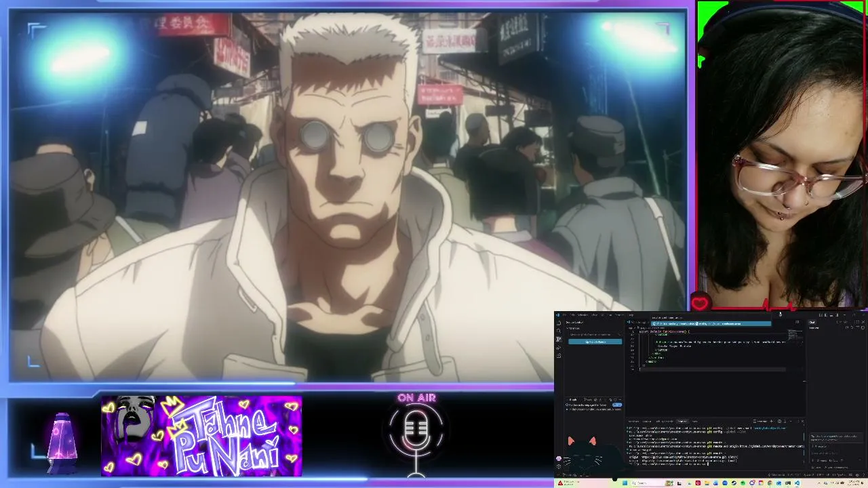Open the File menu in VS Code

(565, 314)
